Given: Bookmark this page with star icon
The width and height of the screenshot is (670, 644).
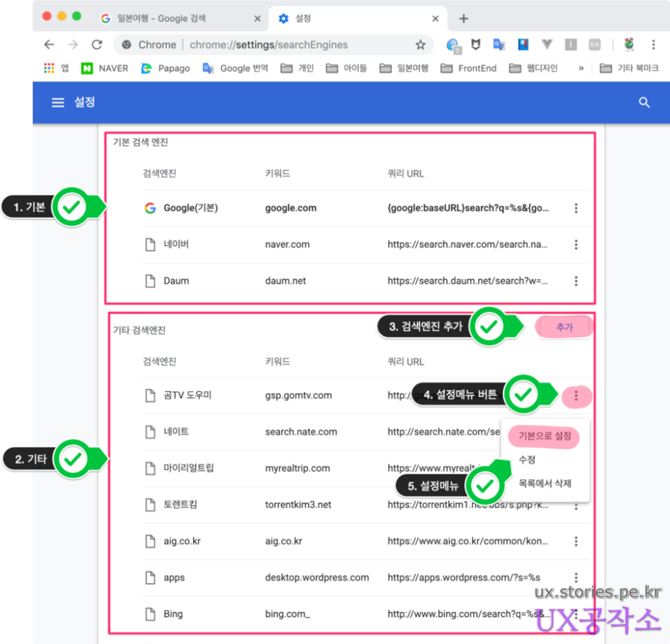Looking at the screenshot, I should tap(420, 45).
